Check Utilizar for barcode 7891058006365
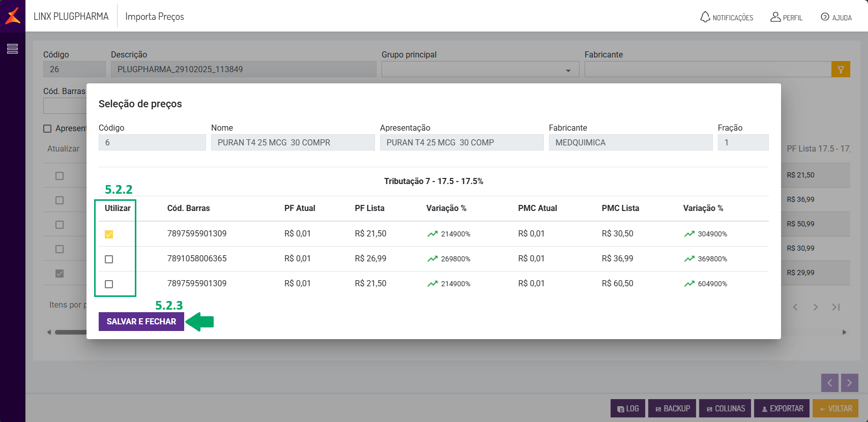868x422 pixels. click(109, 259)
